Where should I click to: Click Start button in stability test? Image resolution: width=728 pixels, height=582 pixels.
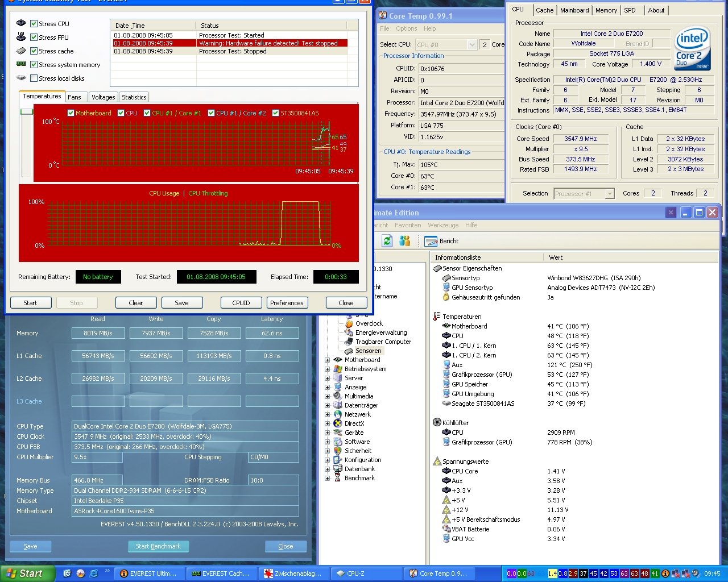pos(31,303)
